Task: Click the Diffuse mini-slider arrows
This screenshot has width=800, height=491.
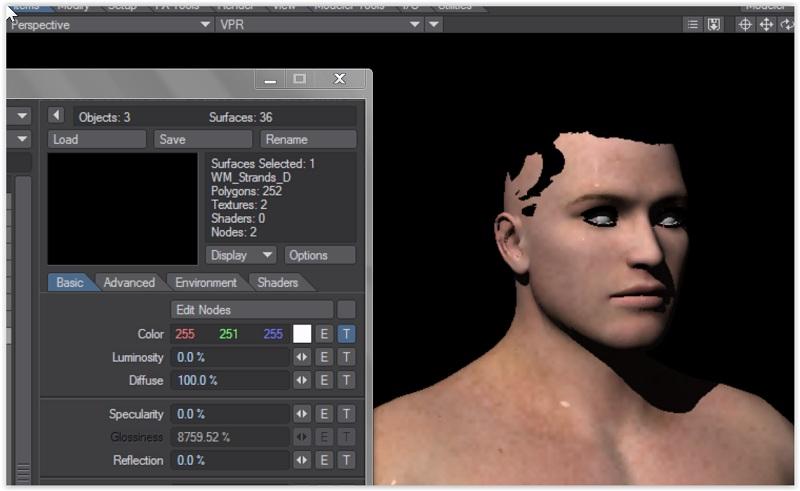Action: (302, 380)
